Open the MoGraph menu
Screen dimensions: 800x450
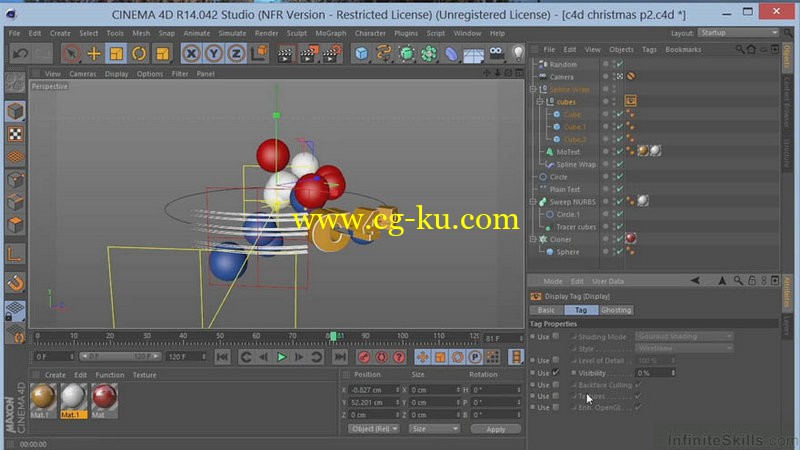331,33
